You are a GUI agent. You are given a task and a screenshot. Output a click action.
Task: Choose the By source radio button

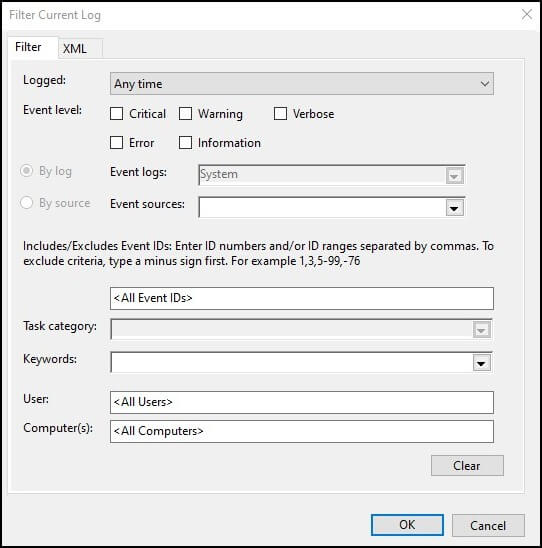coord(27,203)
